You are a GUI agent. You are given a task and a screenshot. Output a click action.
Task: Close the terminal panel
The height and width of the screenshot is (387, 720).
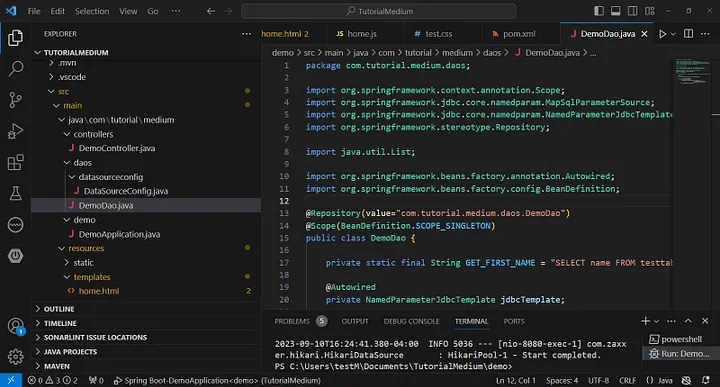pos(705,321)
